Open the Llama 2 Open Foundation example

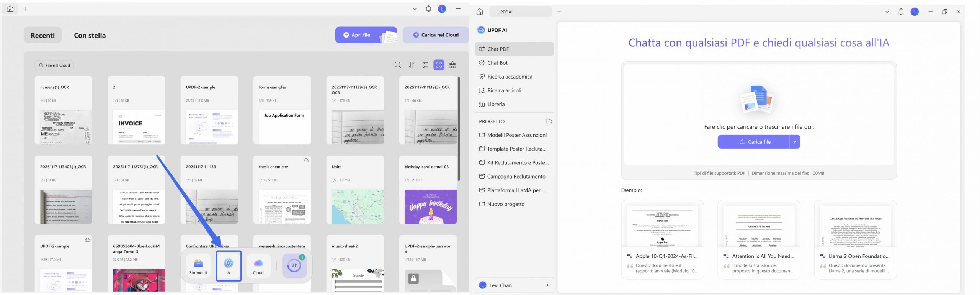[856, 239]
